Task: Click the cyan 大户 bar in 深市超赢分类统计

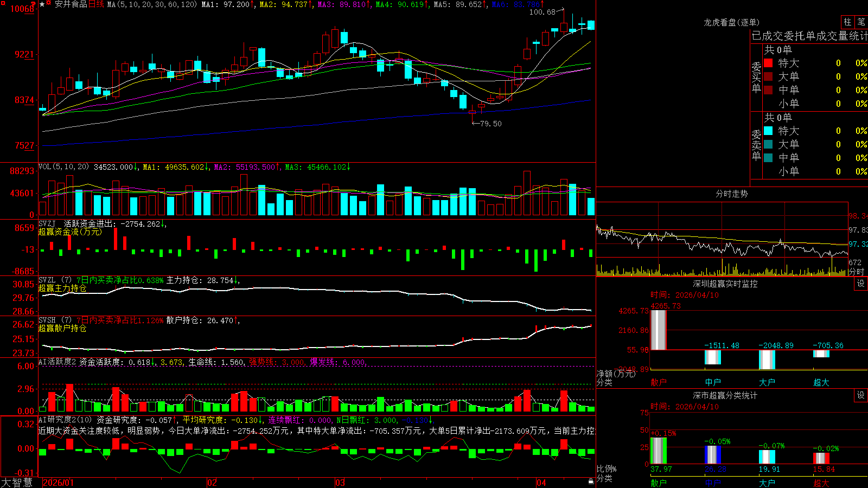Action: tap(767, 457)
